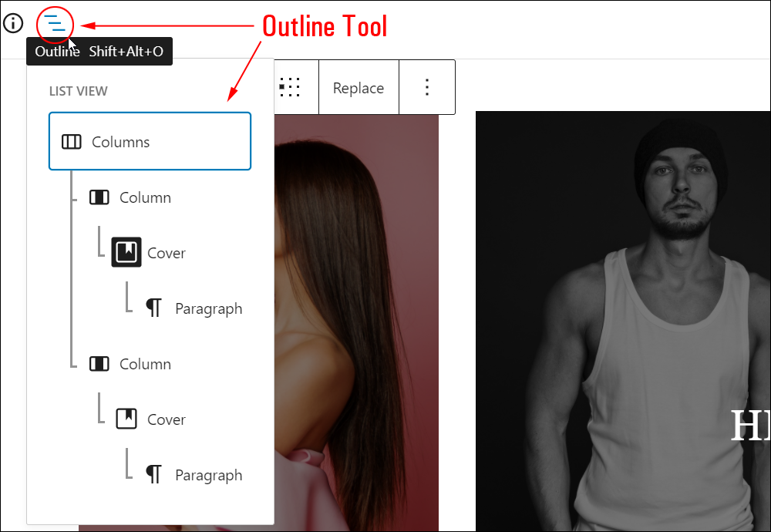Open the content position grid tool
Viewport: 771px width, 532px height.
[290, 88]
